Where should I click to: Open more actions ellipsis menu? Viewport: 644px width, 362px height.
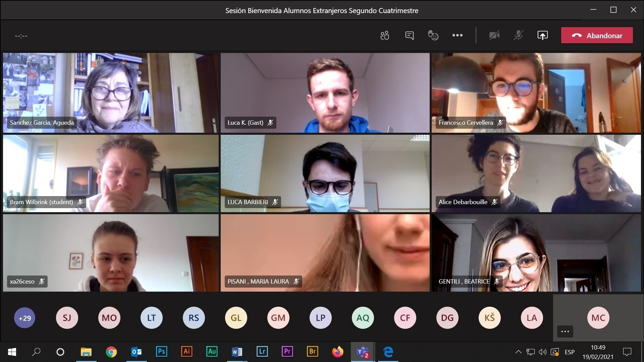pyautogui.click(x=457, y=35)
